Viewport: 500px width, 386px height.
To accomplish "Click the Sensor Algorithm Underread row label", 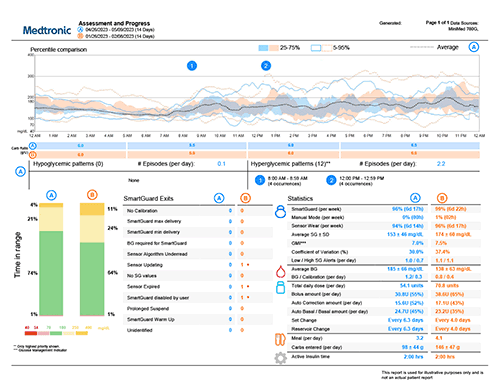I will pos(157,254).
